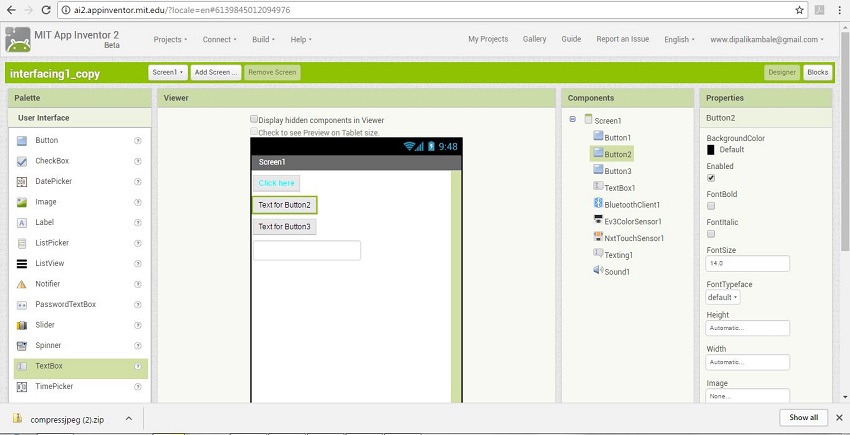Click the Ev3ColorSensor1 component icon

(598, 220)
